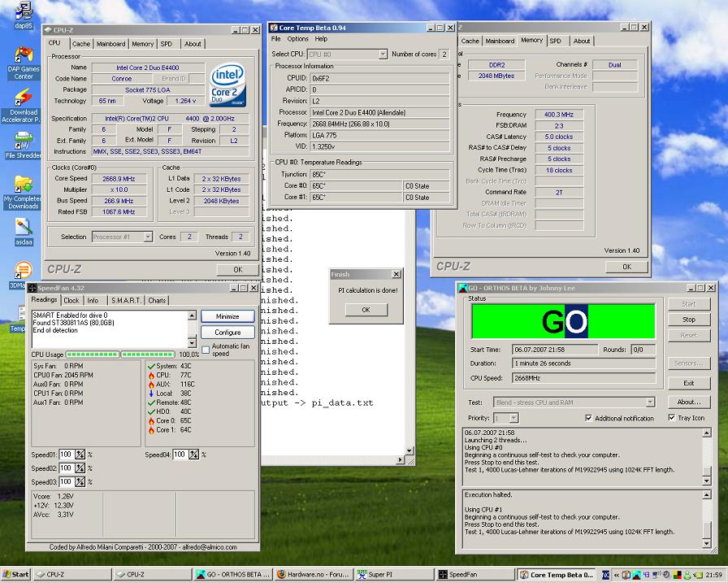Click the Exit button in ORTHOS
Viewport: 728px width, 583px height.
pyautogui.click(x=689, y=383)
